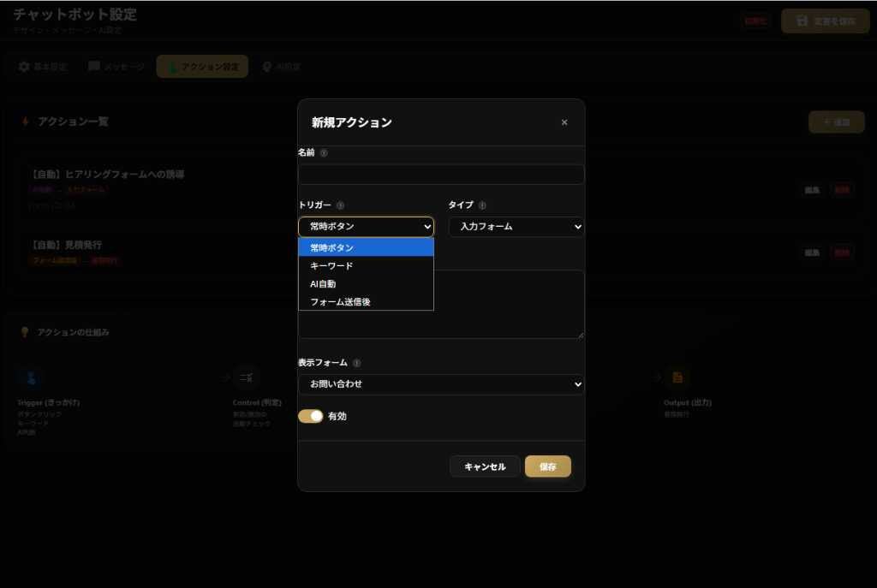The height and width of the screenshot is (588, 877).
Task: Select the アクション設定 tab
Action: point(202,66)
